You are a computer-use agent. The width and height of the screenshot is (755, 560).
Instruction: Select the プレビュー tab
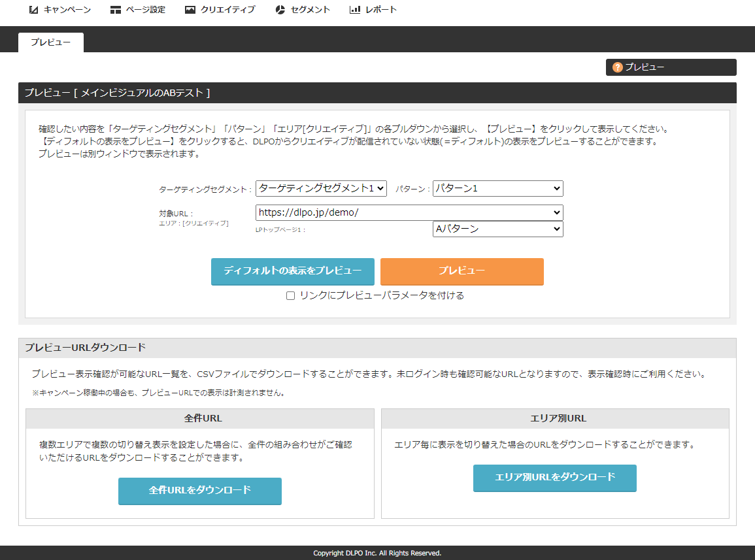(x=51, y=42)
